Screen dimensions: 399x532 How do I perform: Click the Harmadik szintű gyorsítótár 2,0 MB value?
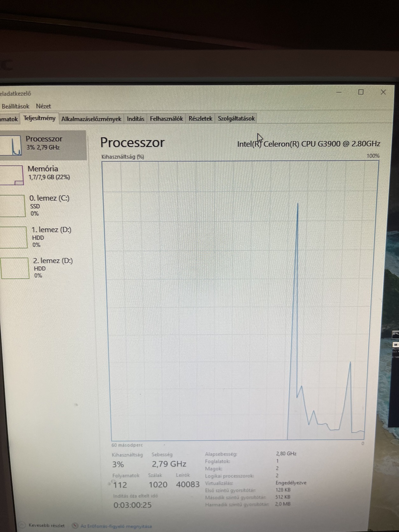(283, 504)
